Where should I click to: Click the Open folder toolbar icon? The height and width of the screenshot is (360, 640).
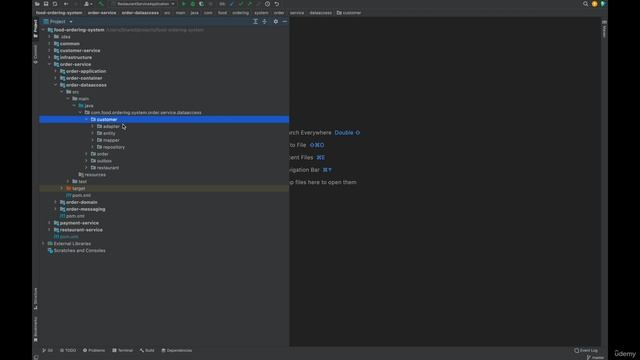37,4
